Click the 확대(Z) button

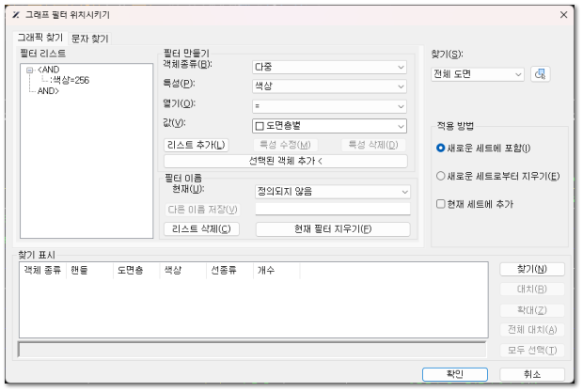point(532,310)
